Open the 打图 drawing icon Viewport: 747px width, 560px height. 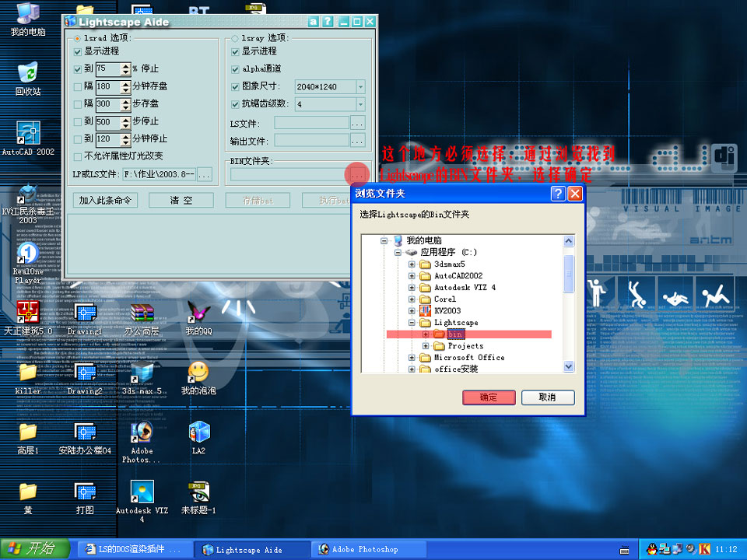coord(85,498)
